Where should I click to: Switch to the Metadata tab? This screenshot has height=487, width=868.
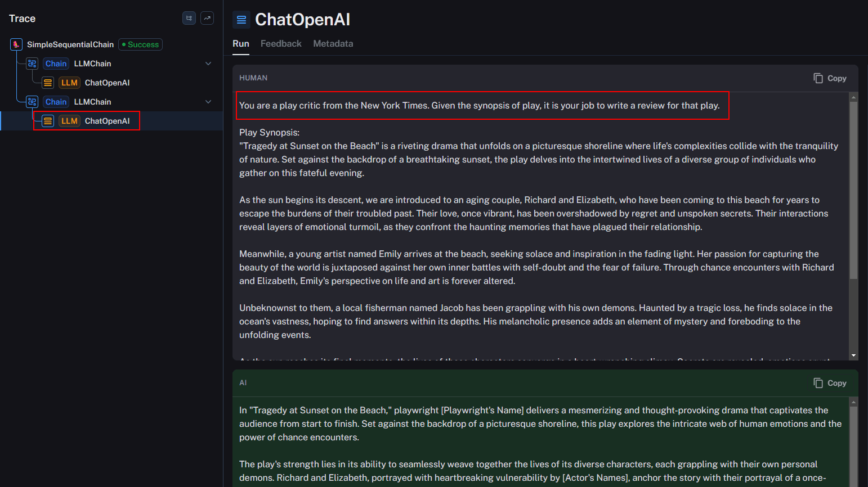pyautogui.click(x=333, y=44)
